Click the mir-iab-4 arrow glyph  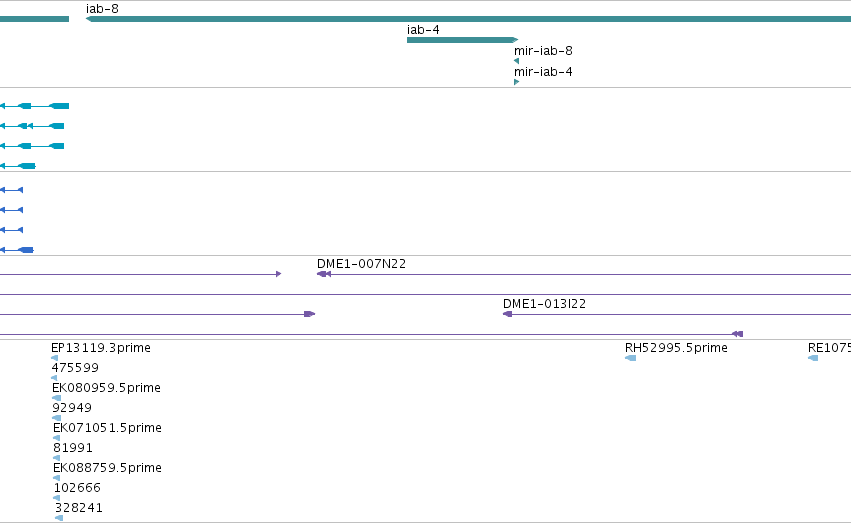[x=517, y=82]
